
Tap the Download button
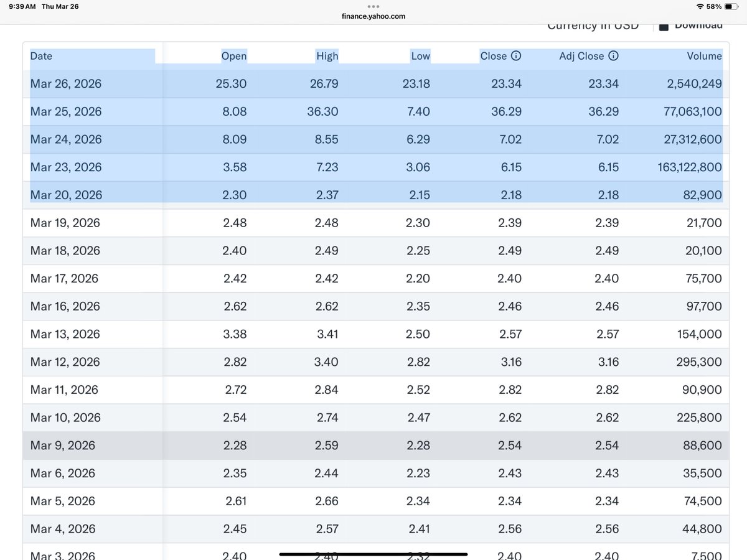(x=692, y=26)
